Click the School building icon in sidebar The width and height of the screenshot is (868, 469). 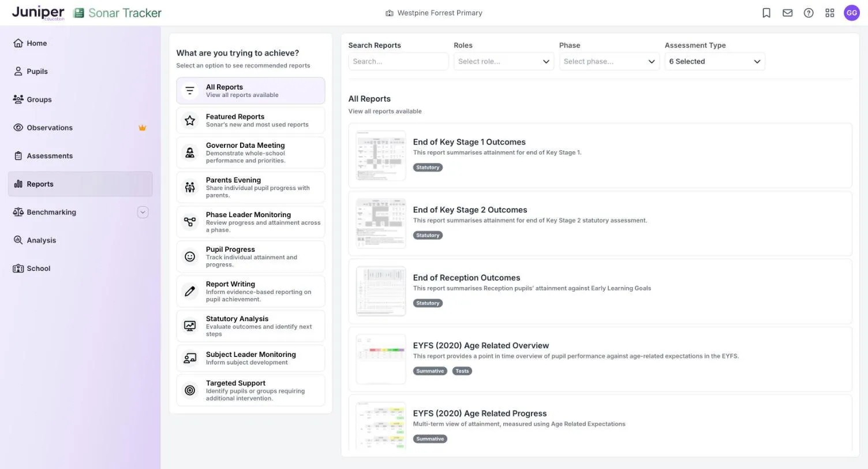18,269
